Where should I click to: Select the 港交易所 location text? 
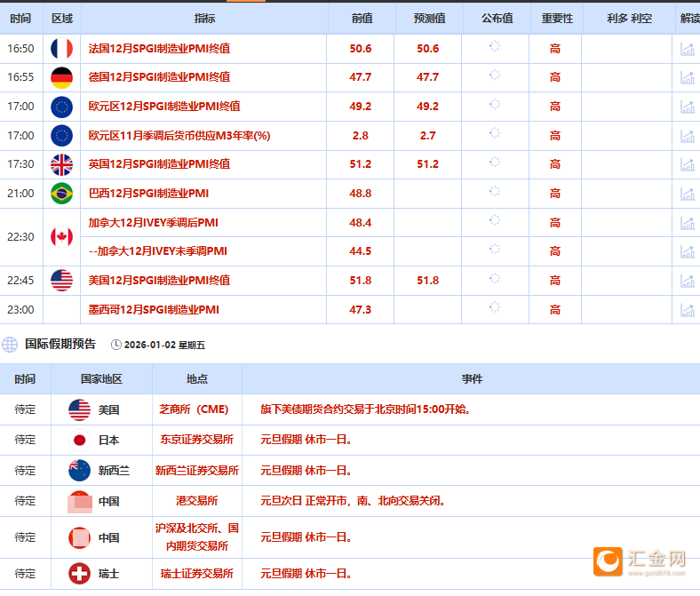197,501
